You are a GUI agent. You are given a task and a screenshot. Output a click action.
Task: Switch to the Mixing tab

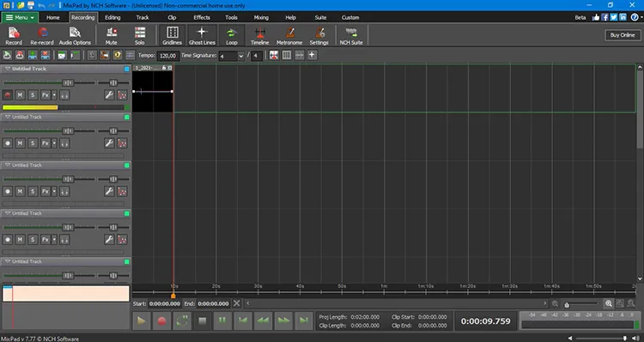[261, 17]
